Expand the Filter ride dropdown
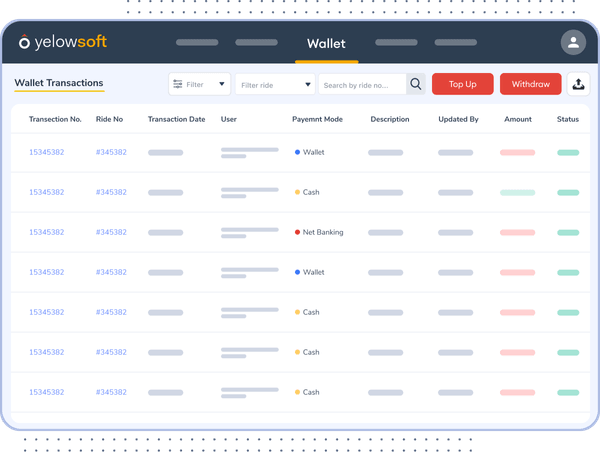The height and width of the screenshot is (452, 600). 275,85
